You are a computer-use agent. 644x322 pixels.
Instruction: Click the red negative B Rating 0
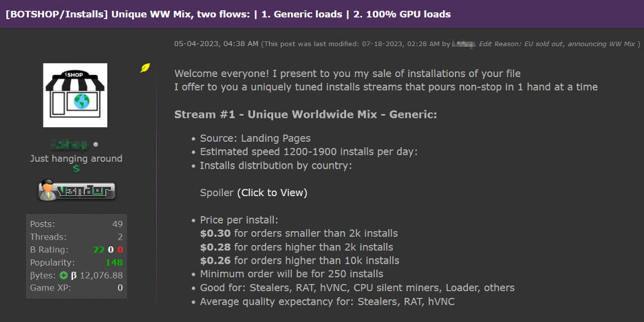pyautogui.click(x=120, y=250)
